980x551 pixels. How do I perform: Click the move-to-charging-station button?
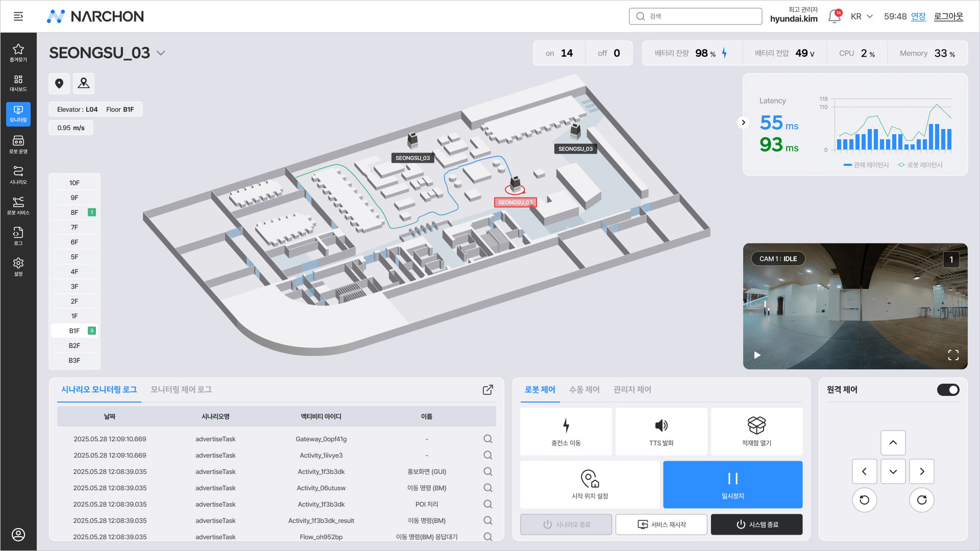pyautogui.click(x=566, y=432)
